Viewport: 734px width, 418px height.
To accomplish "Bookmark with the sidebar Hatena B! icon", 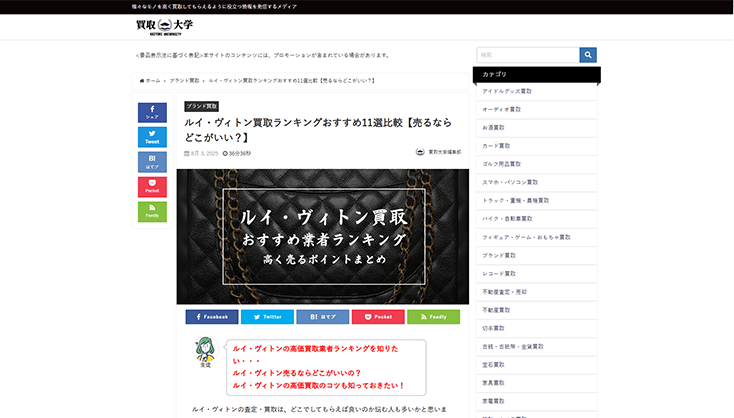I will 152,162.
